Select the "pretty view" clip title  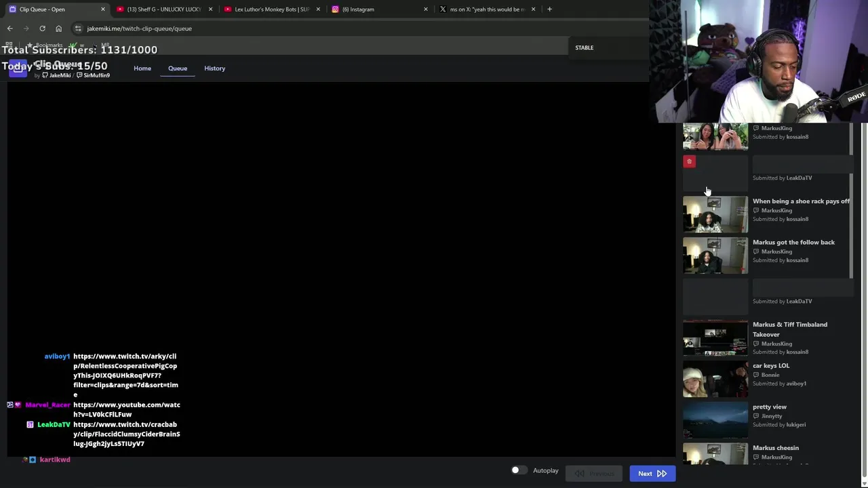tap(770, 407)
